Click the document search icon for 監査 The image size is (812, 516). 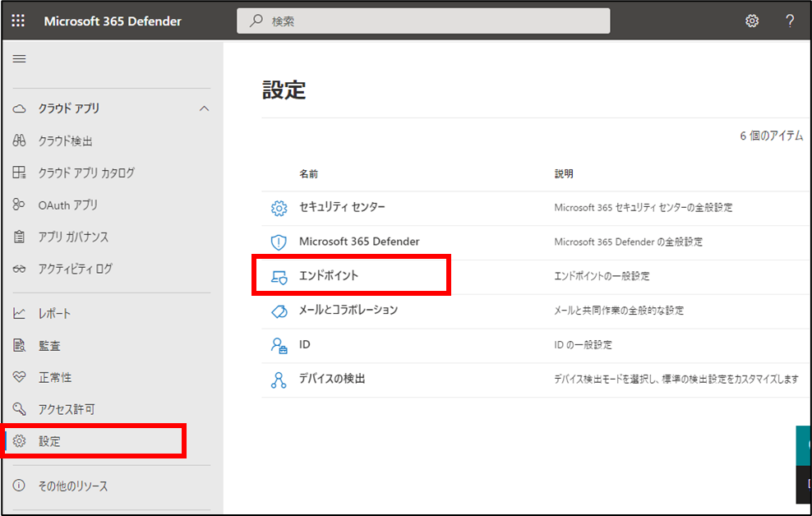(x=19, y=346)
